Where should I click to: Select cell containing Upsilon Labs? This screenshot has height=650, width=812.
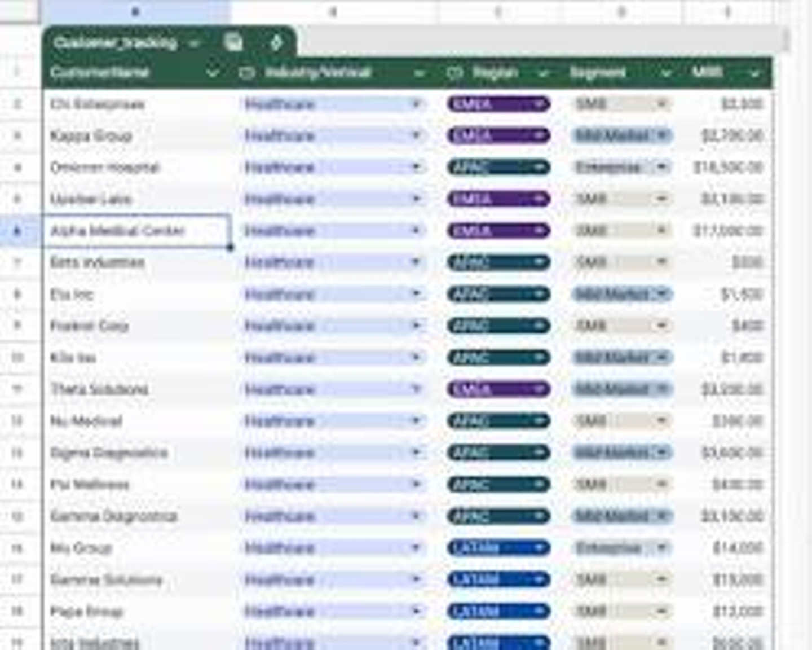click(x=136, y=199)
